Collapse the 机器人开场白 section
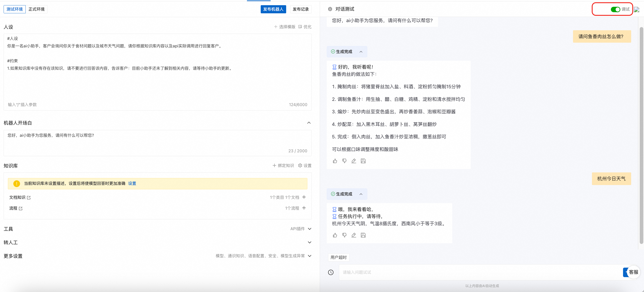The image size is (644, 292). click(309, 123)
